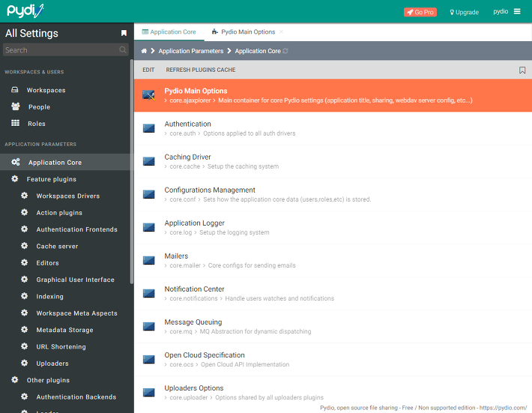Click the Mailers row icon
Screen dimensions: 532x413
[148, 260]
